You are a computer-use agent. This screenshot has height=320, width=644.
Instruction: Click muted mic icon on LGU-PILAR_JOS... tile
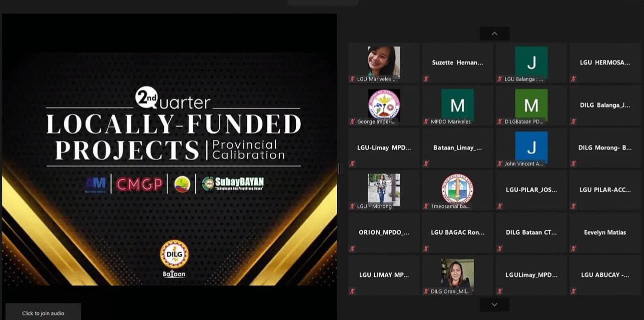[500, 206]
